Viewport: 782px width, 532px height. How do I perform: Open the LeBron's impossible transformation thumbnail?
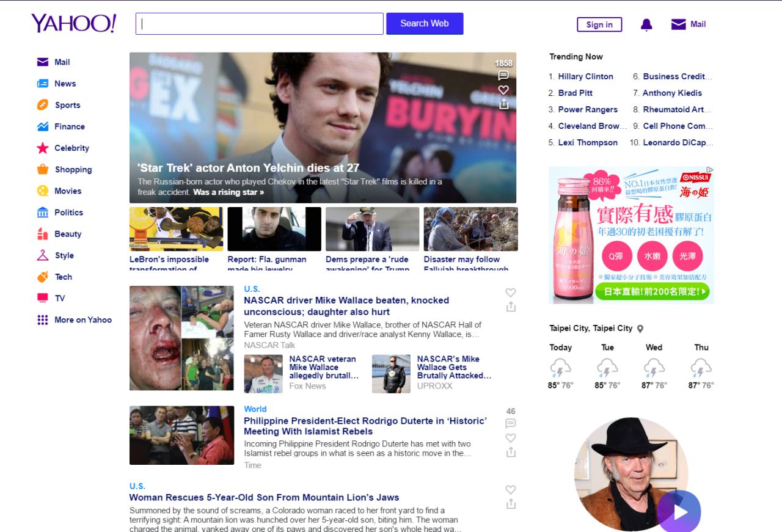click(x=177, y=229)
